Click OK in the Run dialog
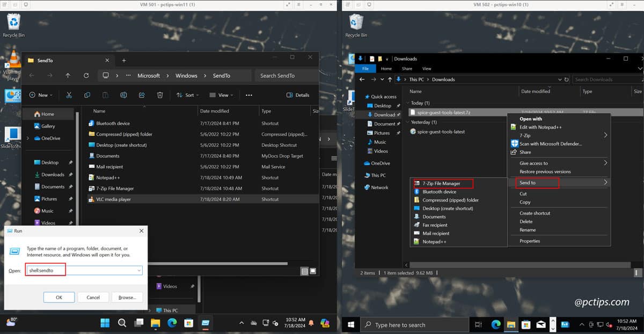644x334 pixels. (58, 296)
